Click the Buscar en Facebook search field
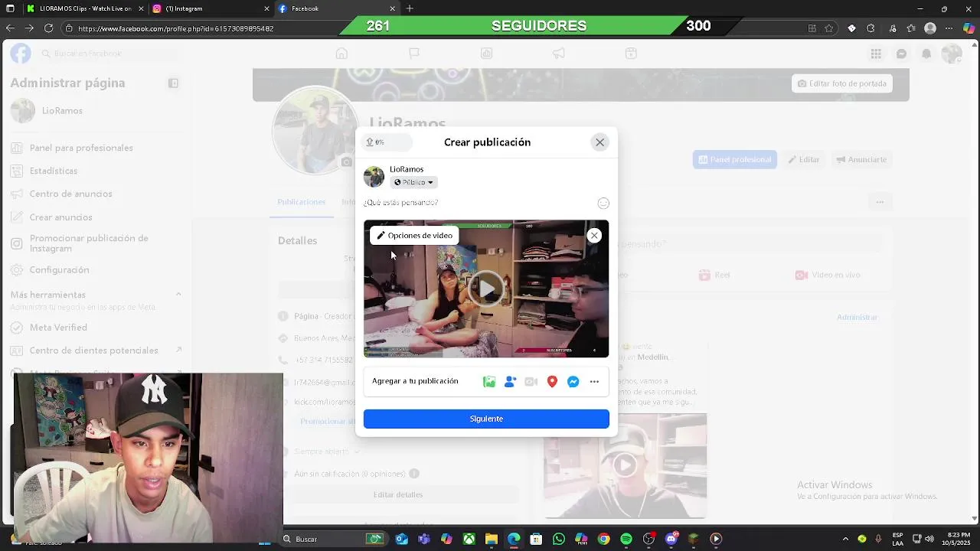 (109, 54)
